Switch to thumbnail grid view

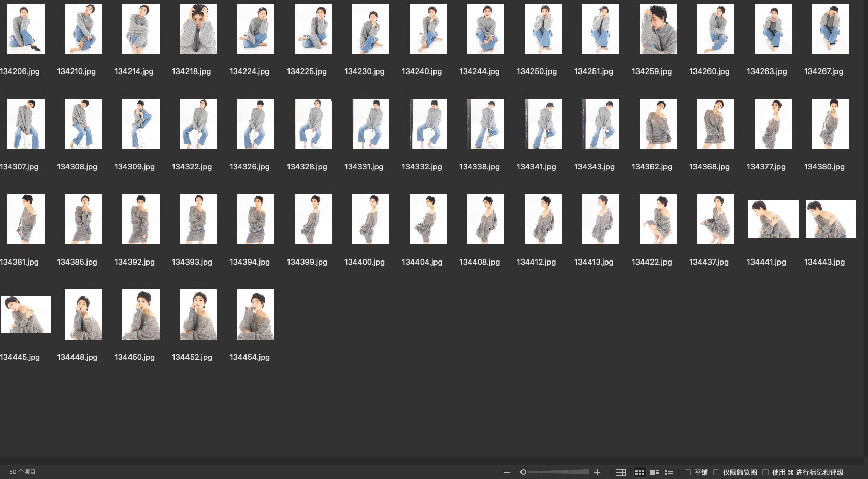[x=640, y=472]
